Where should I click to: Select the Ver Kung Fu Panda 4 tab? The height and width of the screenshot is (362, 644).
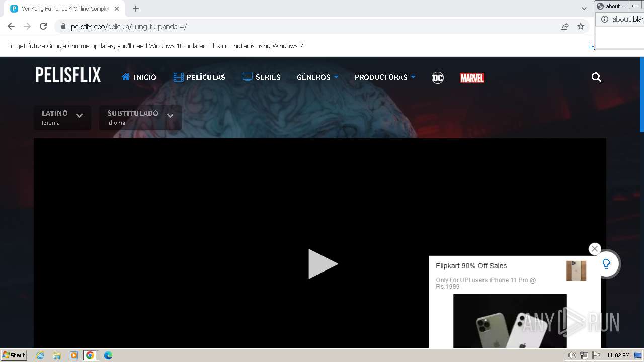[65, 9]
